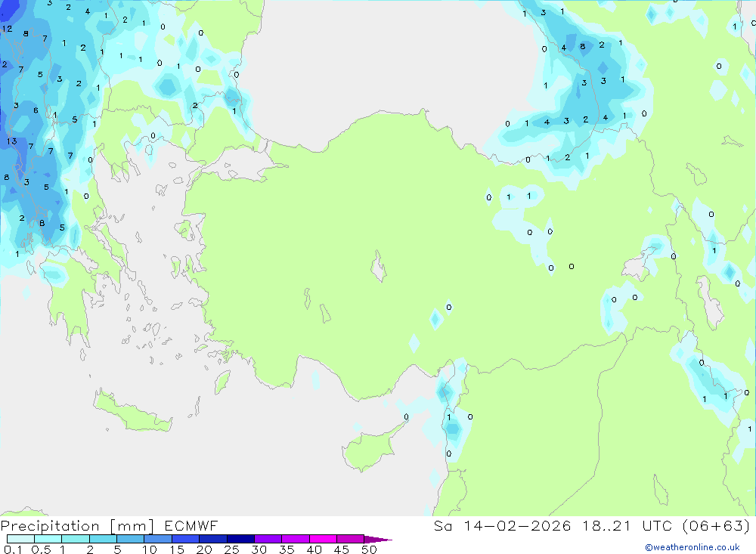Viewport: 756px width, 554px height.
Task: Click the 15 to 20 mm legend swatch
Action: [x=186, y=539]
